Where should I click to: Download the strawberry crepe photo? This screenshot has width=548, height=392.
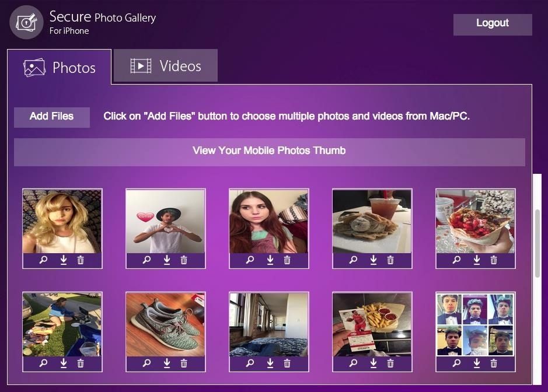[x=476, y=260]
